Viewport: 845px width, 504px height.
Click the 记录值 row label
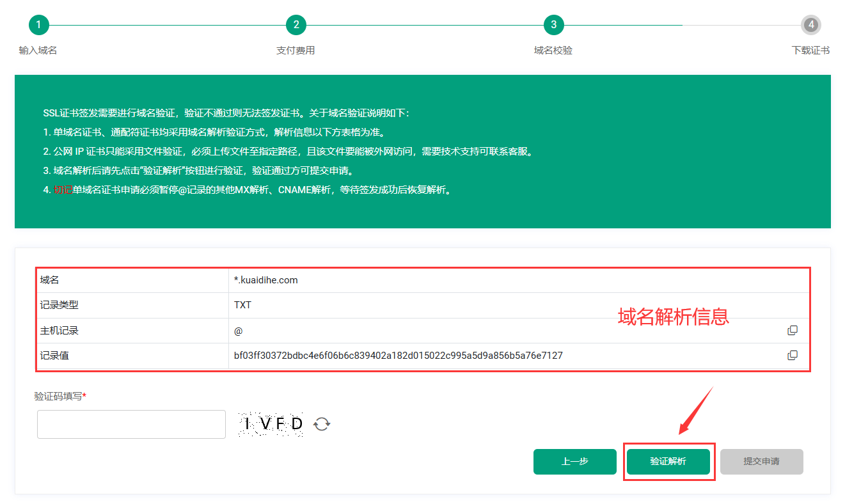[54, 355]
